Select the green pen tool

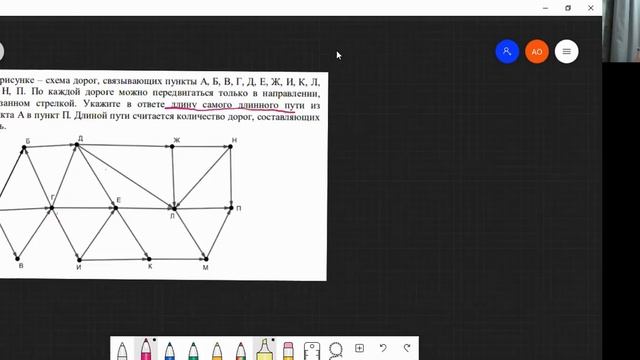click(193, 350)
